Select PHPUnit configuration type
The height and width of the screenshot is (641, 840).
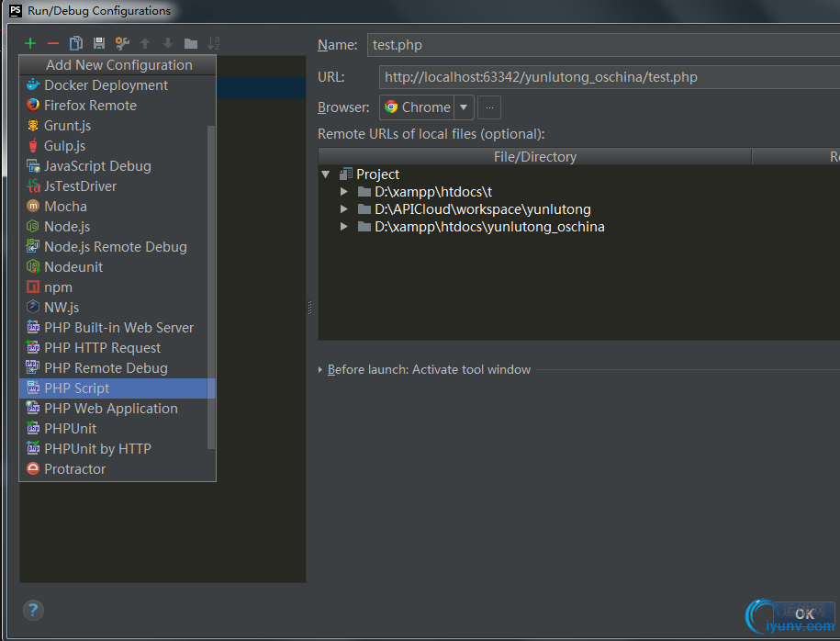pyautogui.click(x=114, y=429)
